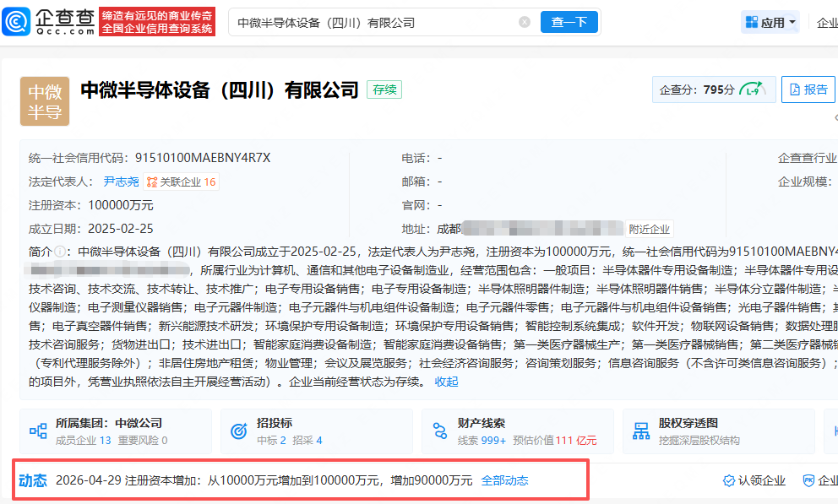This screenshot has width=838, height=504.
Task: Click the 企查分 795分 score badge
Action: point(714,89)
